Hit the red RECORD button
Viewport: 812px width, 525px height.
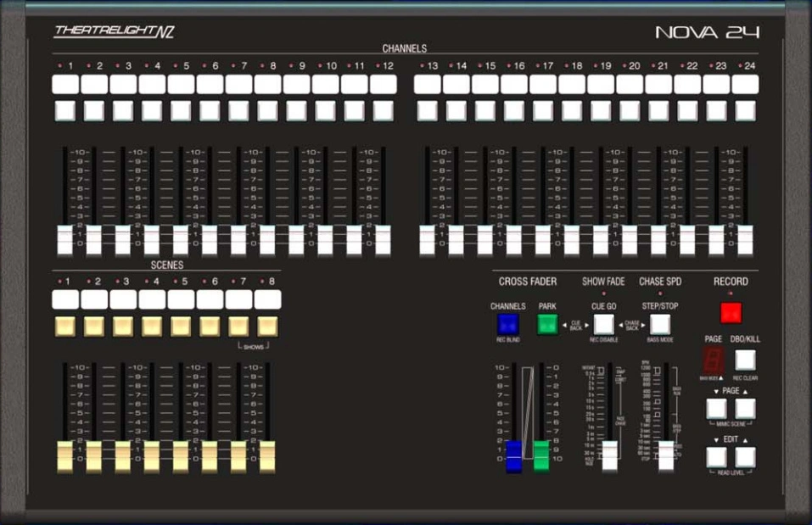731,312
